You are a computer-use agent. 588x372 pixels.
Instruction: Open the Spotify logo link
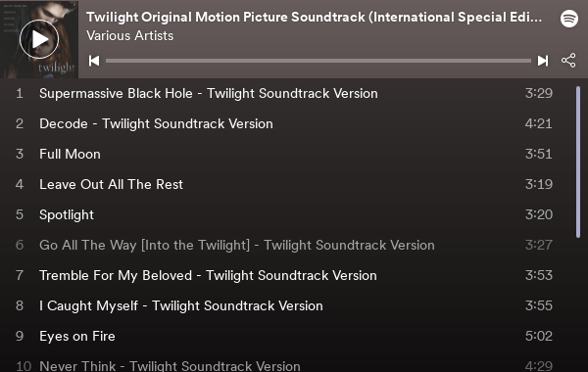pos(569,19)
